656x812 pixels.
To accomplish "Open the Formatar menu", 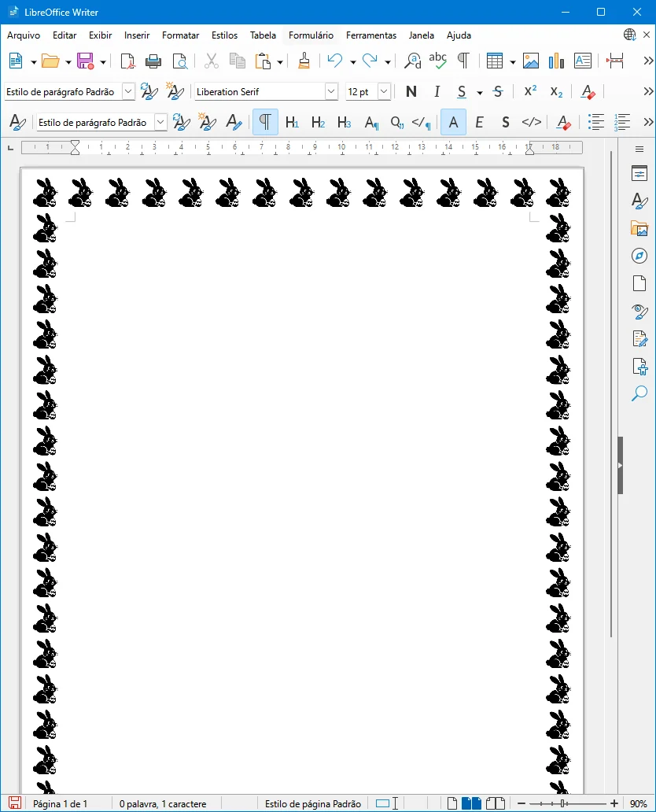I will pyautogui.click(x=180, y=35).
